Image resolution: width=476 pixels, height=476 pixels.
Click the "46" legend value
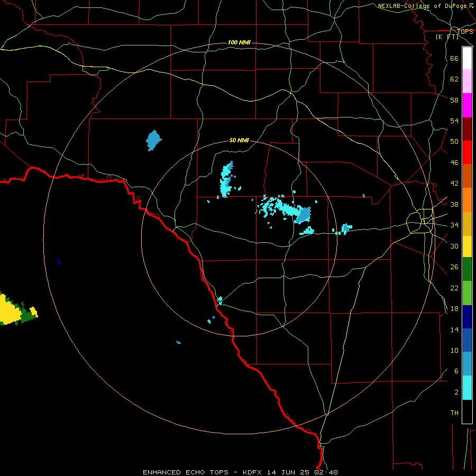454,163
